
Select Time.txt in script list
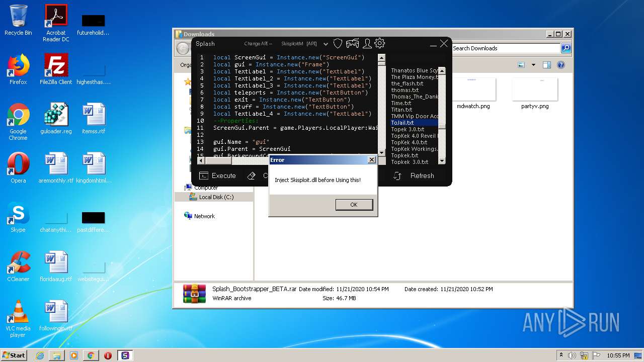pyautogui.click(x=415, y=103)
